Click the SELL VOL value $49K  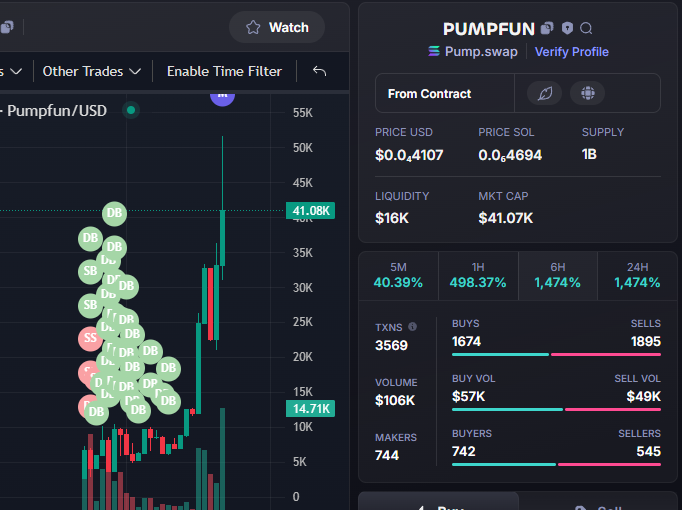(644, 397)
